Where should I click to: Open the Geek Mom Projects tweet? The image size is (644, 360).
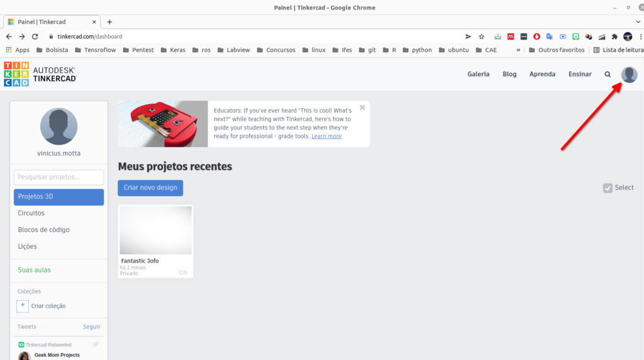click(57, 355)
